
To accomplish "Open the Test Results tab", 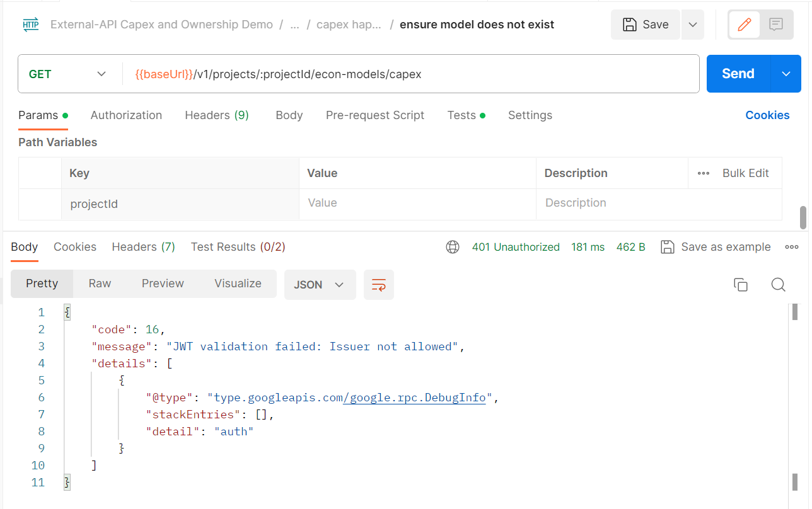I will [x=238, y=247].
